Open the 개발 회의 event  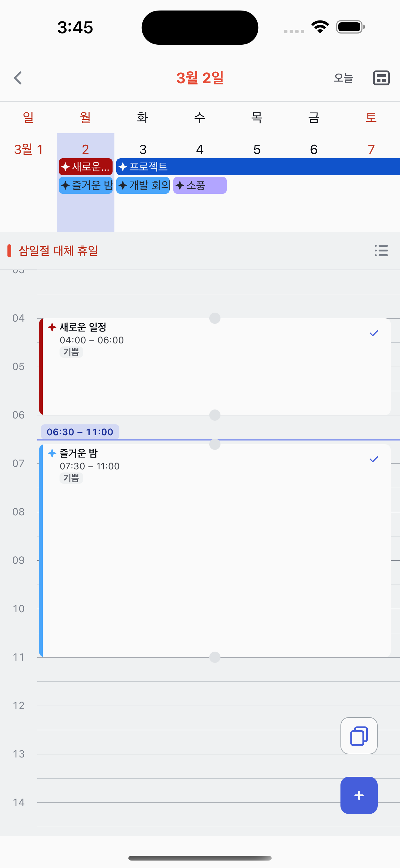click(x=143, y=185)
